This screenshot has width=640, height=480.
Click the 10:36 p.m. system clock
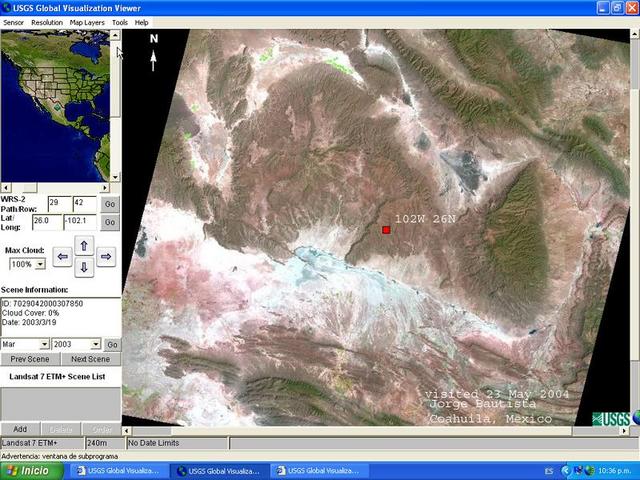pos(615,471)
